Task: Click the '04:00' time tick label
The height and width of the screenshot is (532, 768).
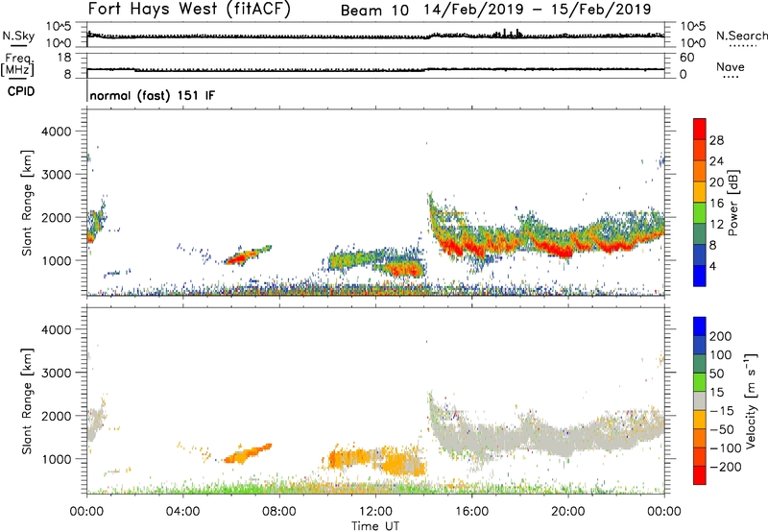Action: (x=183, y=512)
